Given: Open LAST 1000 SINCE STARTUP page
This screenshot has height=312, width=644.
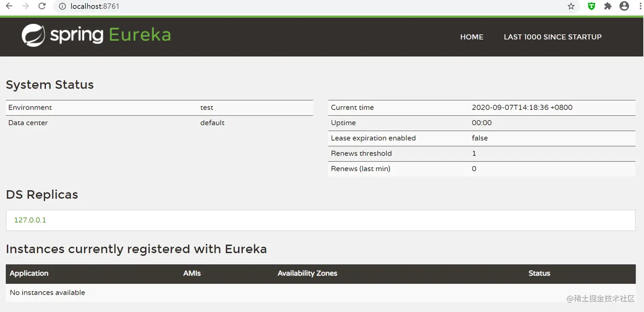Looking at the screenshot, I should 552,37.
